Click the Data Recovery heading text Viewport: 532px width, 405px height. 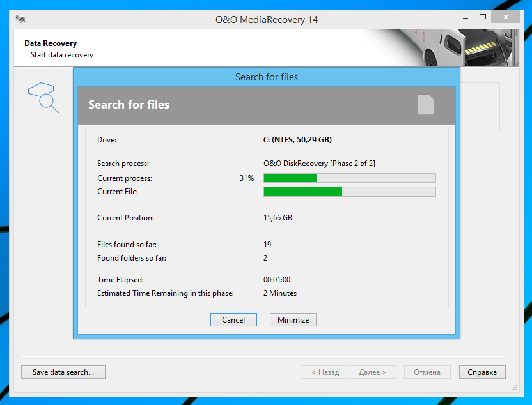coord(51,43)
